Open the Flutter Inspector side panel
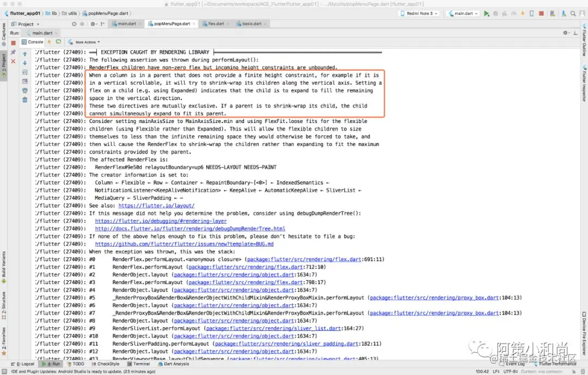Screen dimensions: 588x375 584,83
